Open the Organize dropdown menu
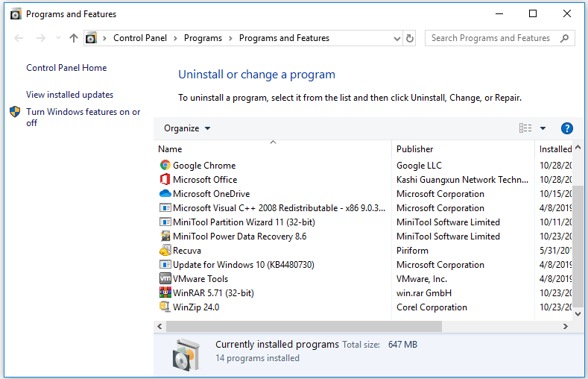This screenshot has width=588, height=379. coord(187,128)
